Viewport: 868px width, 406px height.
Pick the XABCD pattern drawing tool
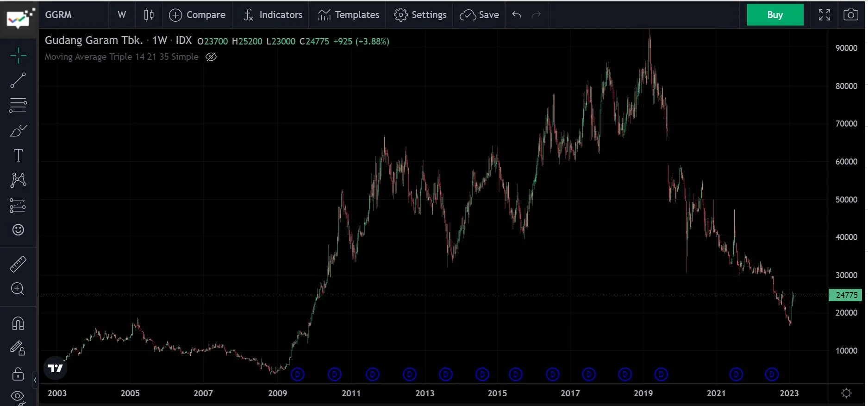click(x=18, y=180)
